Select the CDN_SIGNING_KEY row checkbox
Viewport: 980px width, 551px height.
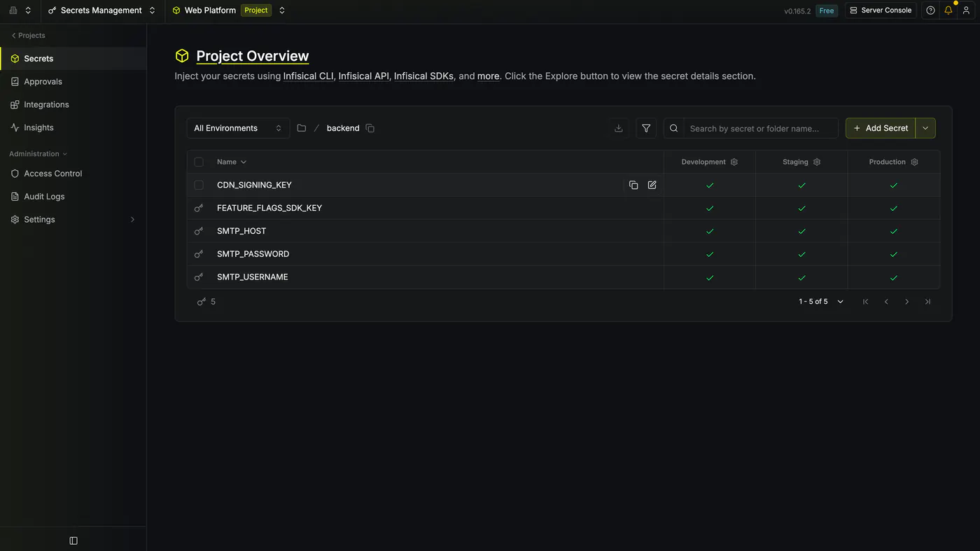(x=199, y=185)
